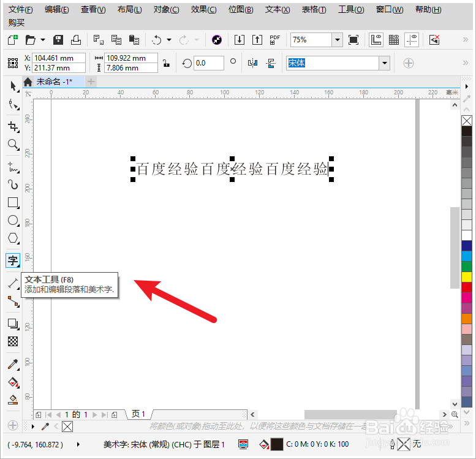476x459 pixels.
Task: Select the Rectangle tool
Action: [x=13, y=202]
